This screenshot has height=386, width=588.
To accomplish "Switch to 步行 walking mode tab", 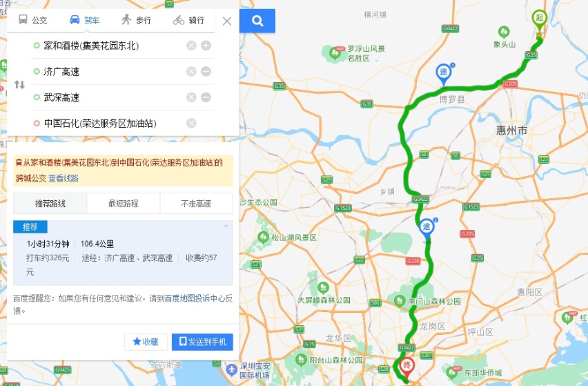I will click(x=136, y=20).
